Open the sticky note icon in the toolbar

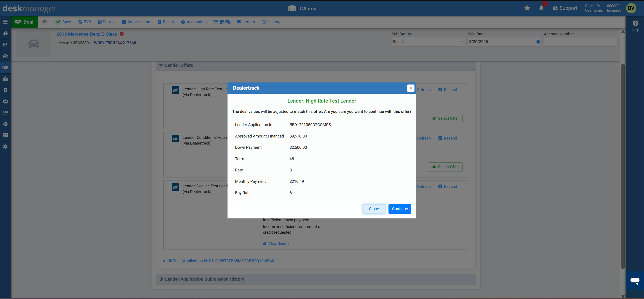222,22
